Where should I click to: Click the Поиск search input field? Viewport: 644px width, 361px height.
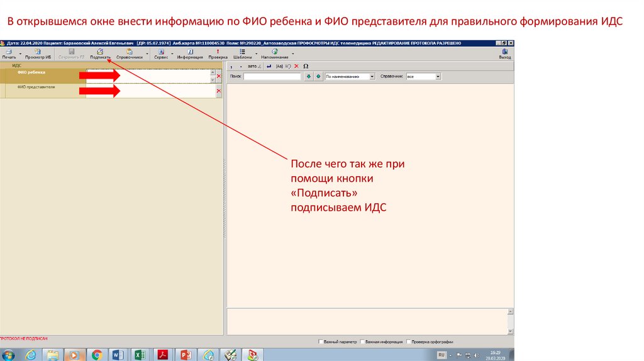point(272,76)
